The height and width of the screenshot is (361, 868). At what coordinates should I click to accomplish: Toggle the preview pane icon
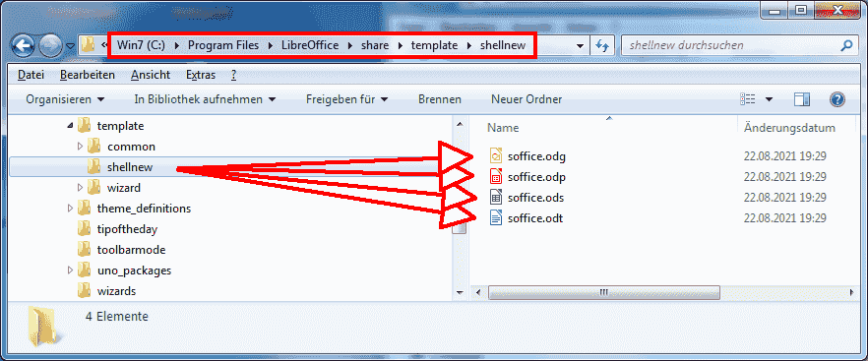801,99
